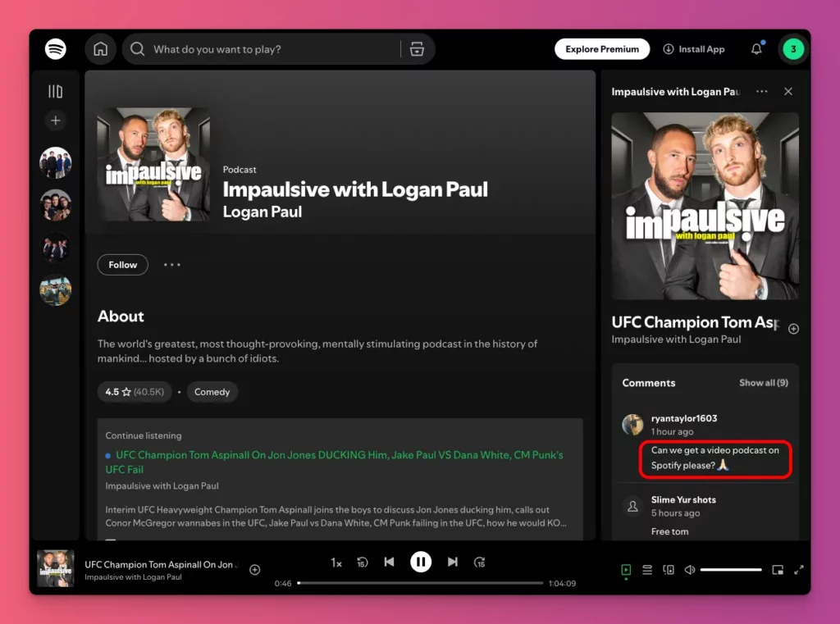This screenshot has height=624, width=840.
Task: Follow the Impaulsive podcast
Action: click(x=122, y=265)
